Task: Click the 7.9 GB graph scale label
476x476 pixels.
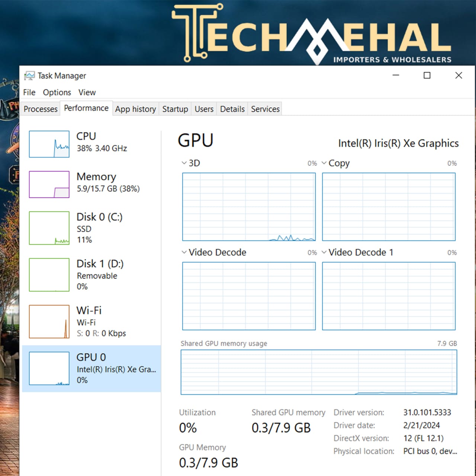Action: 447,344
